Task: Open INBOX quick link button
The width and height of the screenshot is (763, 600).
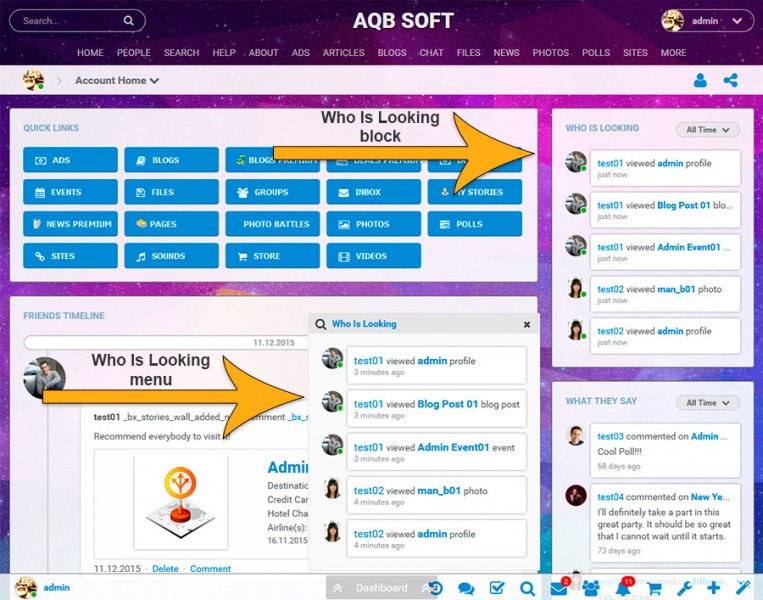Action: (x=374, y=192)
